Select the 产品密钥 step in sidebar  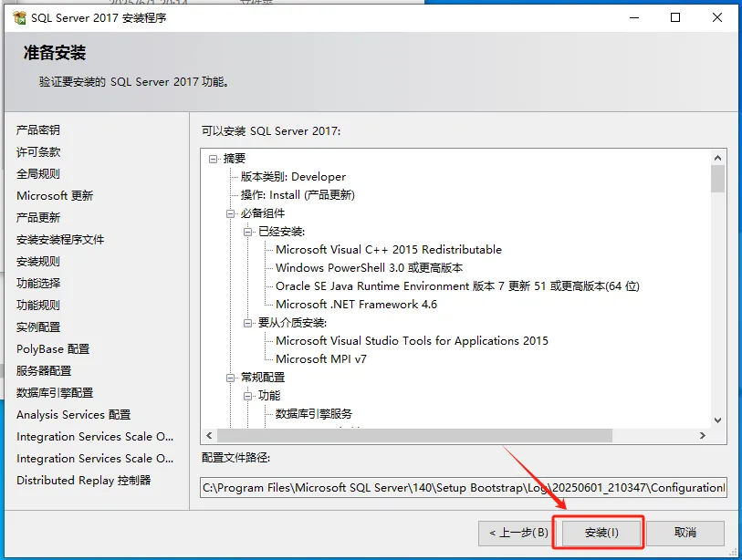[x=38, y=130]
